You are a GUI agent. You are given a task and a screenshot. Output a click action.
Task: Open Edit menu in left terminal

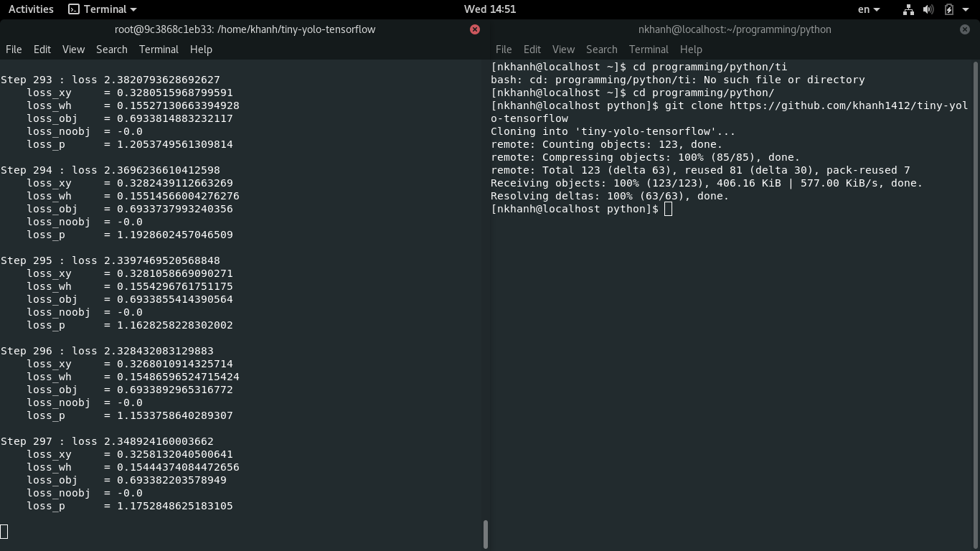tap(42, 50)
